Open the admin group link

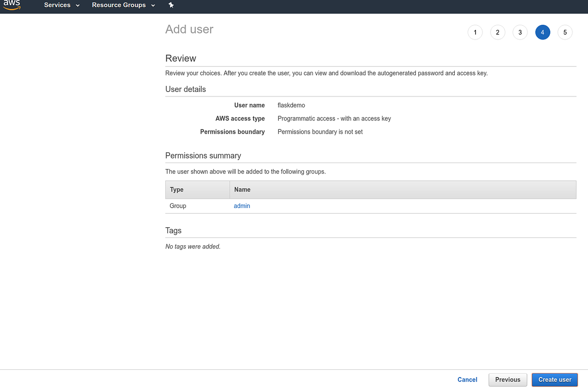[242, 206]
